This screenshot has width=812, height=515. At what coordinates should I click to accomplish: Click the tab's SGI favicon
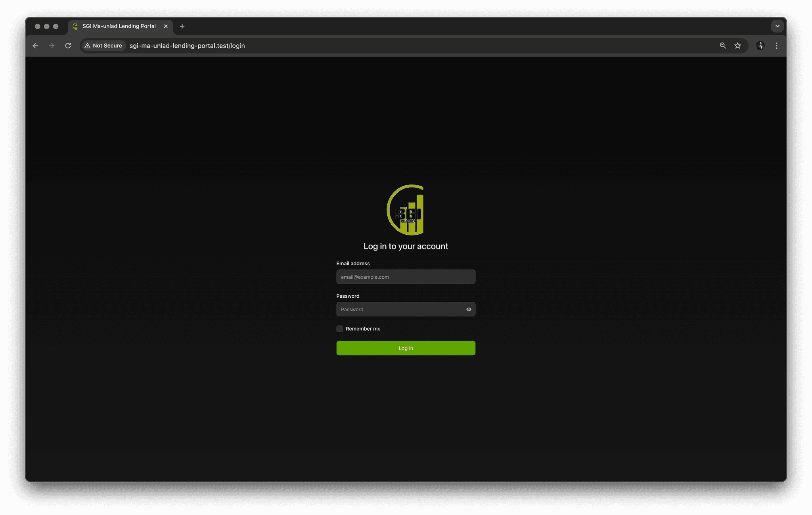point(75,26)
